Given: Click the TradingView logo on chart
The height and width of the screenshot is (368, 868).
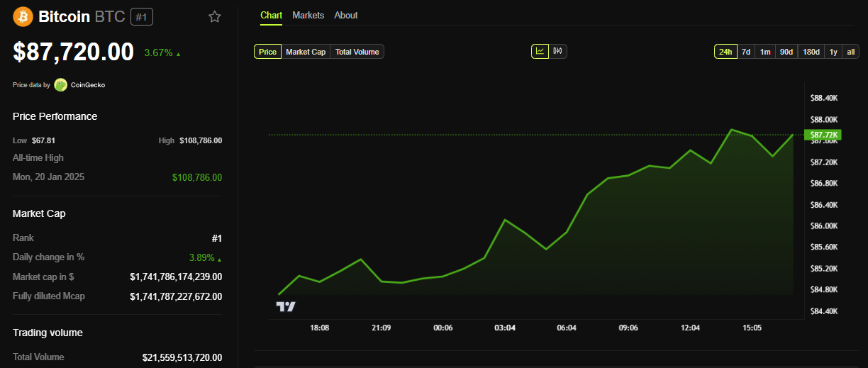Looking at the screenshot, I should coord(286,306).
